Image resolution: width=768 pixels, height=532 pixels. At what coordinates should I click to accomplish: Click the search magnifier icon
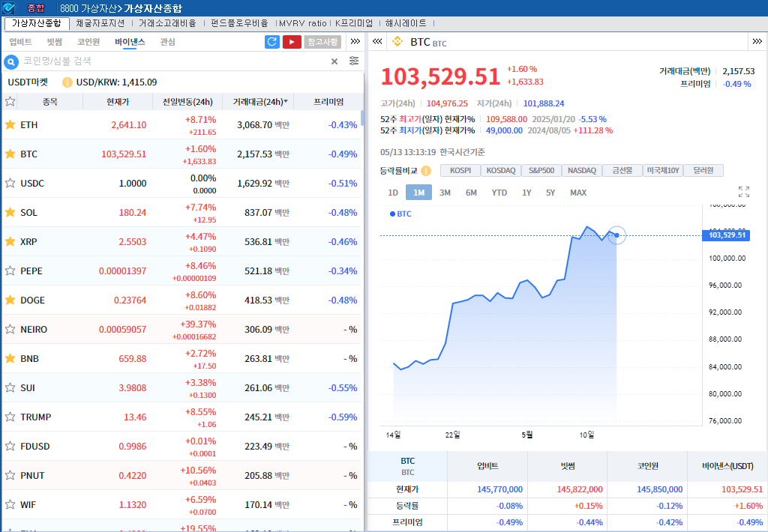(x=10, y=61)
